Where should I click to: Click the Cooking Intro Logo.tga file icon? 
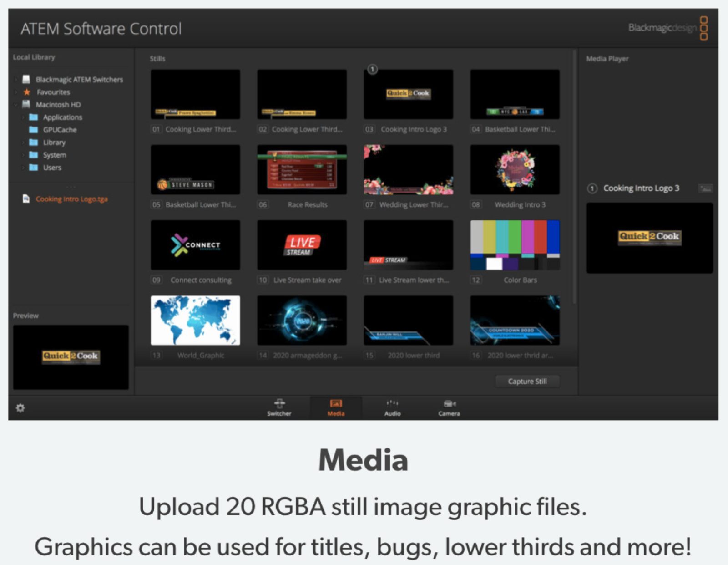pos(26,199)
